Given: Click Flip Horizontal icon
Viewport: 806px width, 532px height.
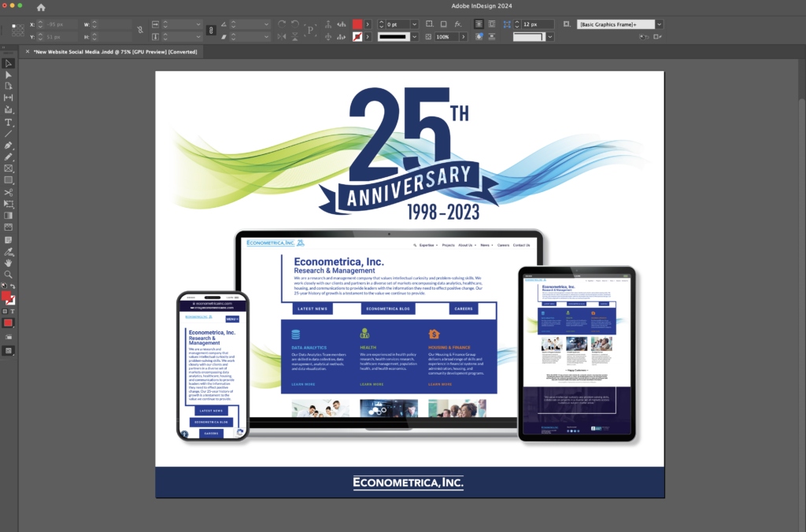Looking at the screenshot, I should [x=282, y=36].
